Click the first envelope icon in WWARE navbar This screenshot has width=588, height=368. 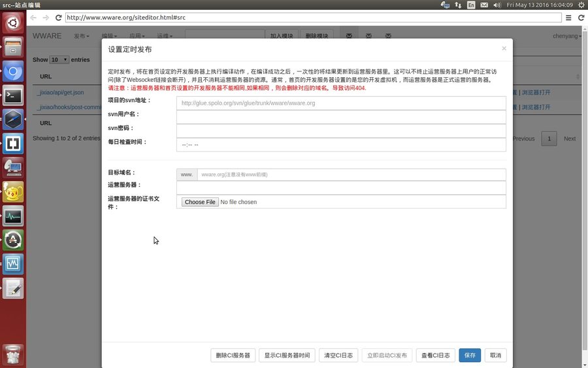349,36
